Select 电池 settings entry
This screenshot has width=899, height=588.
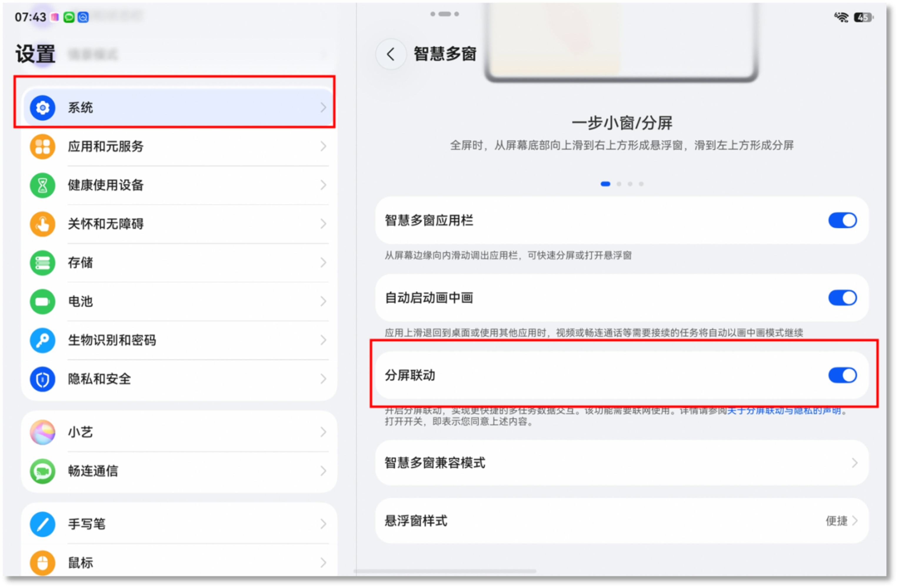179,302
